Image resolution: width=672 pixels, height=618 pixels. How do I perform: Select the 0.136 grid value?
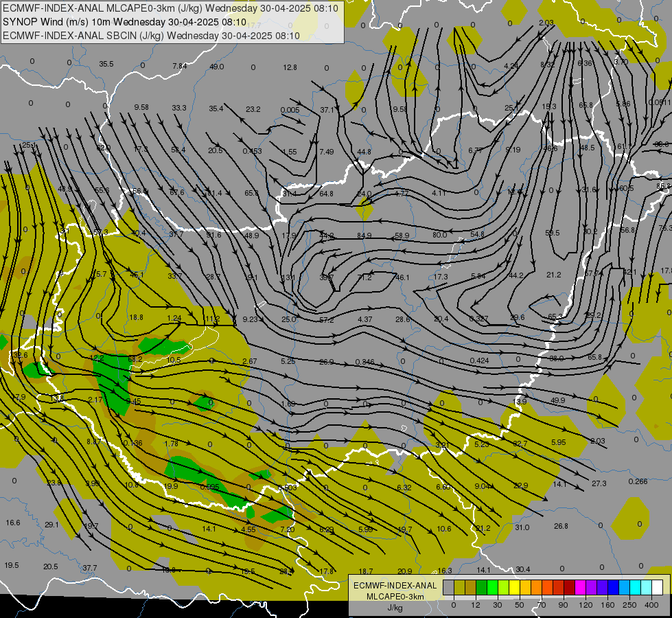[133, 443]
